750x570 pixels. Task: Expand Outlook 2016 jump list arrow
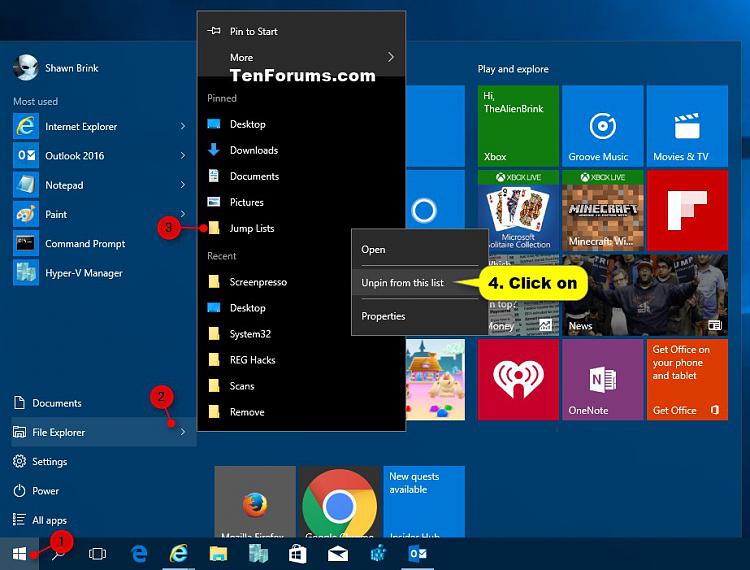tap(183, 155)
